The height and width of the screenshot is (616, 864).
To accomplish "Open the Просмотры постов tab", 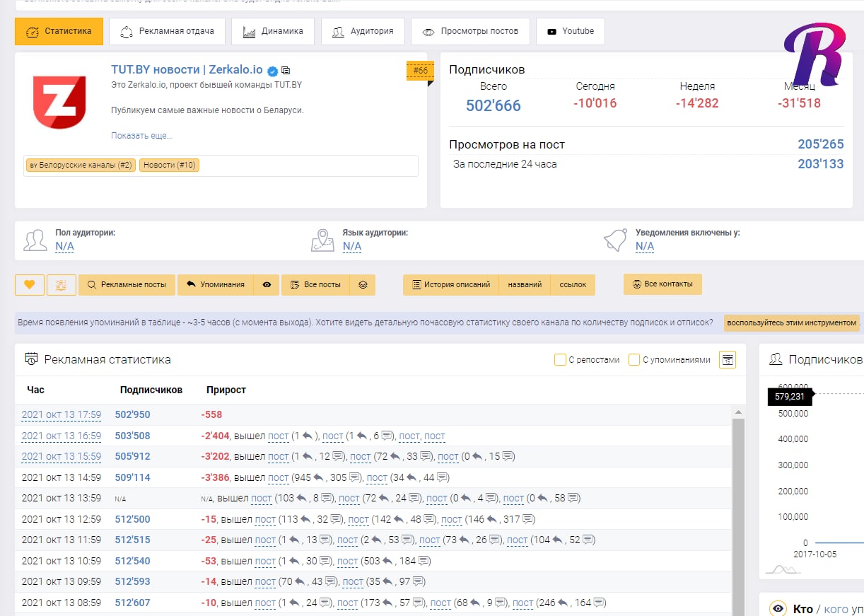I will [470, 32].
